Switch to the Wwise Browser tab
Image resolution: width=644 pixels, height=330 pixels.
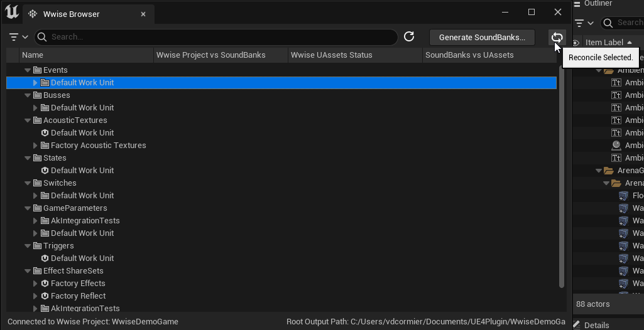click(70, 14)
